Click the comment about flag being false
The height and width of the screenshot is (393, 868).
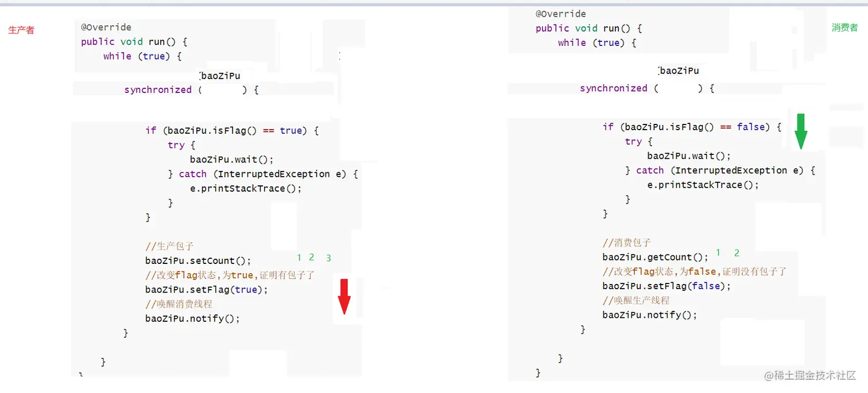(x=694, y=271)
